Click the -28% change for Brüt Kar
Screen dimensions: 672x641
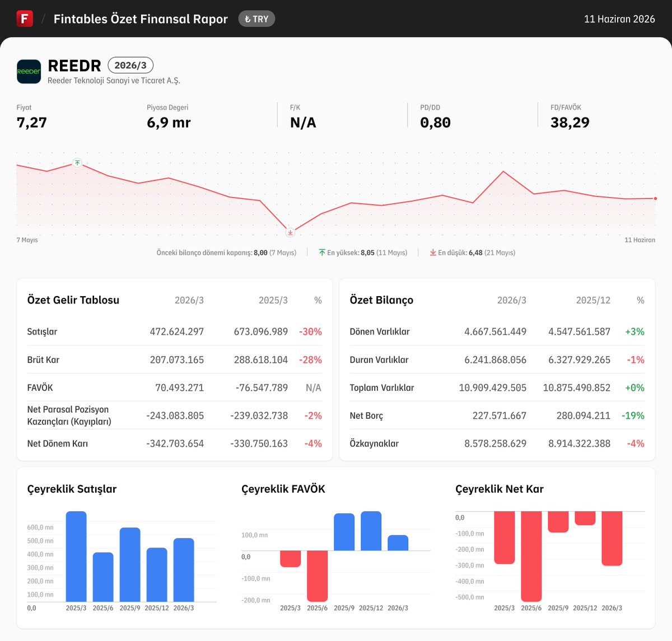click(x=310, y=359)
